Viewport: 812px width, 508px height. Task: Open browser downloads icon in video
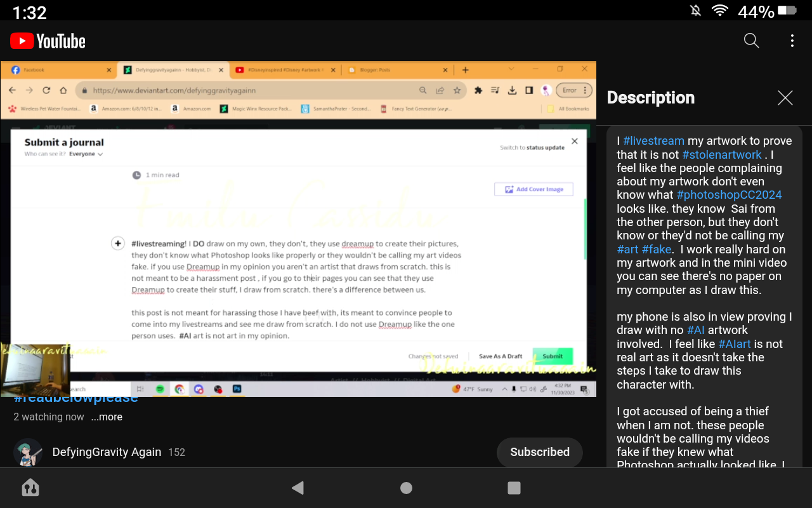click(x=512, y=90)
